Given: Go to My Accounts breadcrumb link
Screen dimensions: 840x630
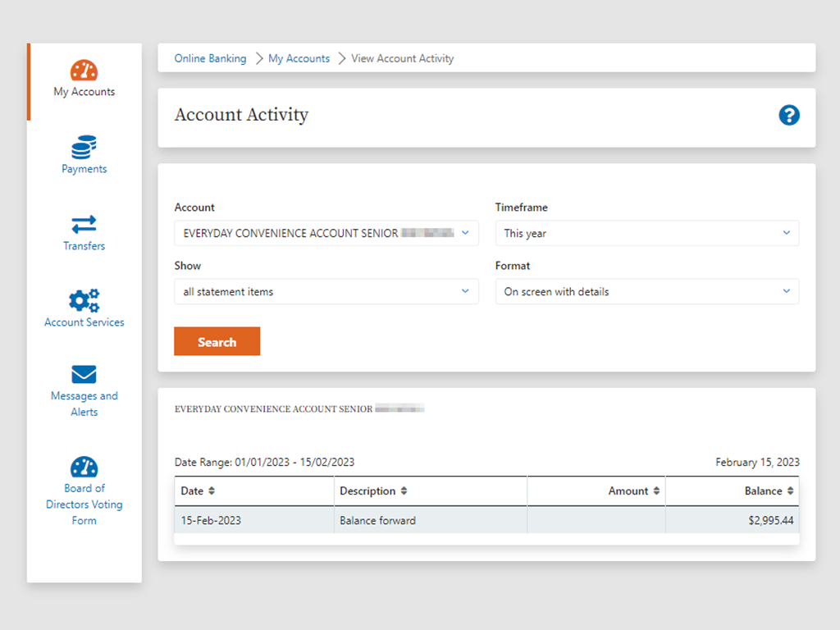Looking at the screenshot, I should point(299,58).
